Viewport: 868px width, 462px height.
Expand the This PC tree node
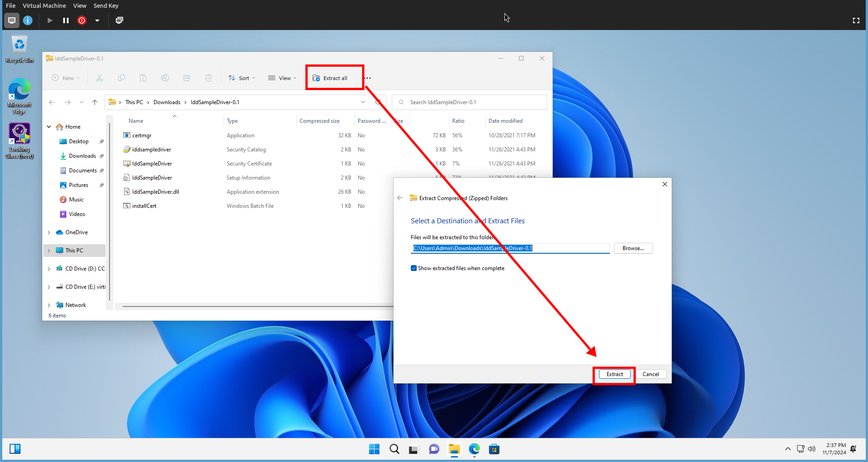tap(49, 251)
